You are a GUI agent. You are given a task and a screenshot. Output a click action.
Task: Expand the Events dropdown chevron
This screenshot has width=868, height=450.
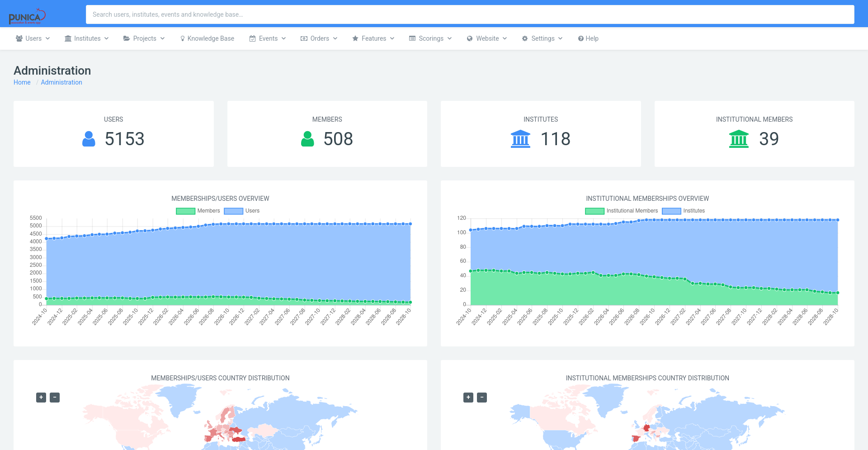click(x=284, y=38)
